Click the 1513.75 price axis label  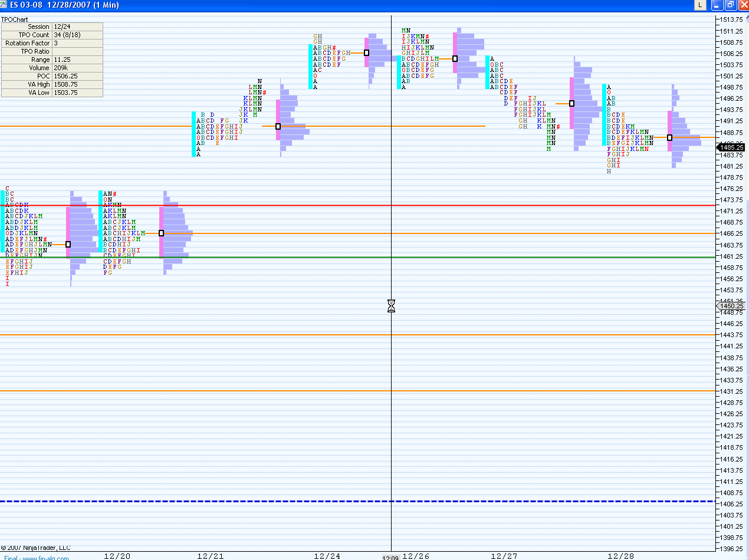coord(730,19)
